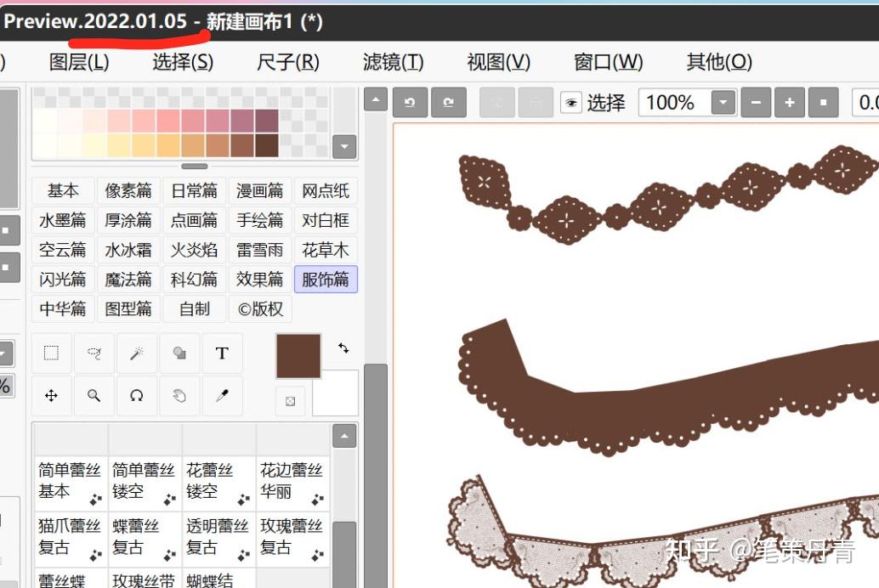Viewport: 879px width, 588px height.
Task: Switch to the 像素篇 brush category
Action: (x=128, y=191)
